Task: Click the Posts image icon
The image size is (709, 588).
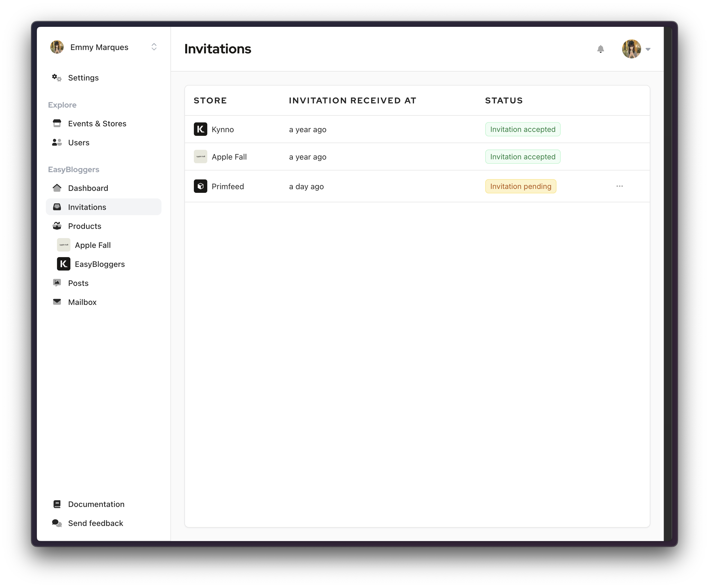Action: (57, 283)
